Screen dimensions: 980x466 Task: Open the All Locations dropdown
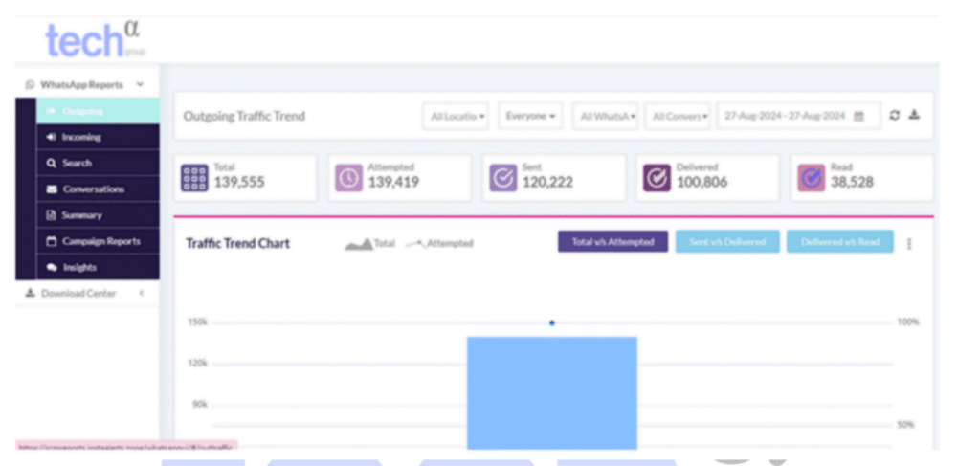[456, 116]
